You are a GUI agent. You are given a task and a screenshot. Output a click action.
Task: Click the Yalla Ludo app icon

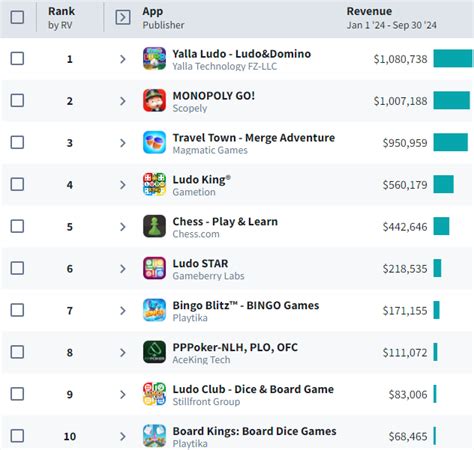(x=154, y=59)
